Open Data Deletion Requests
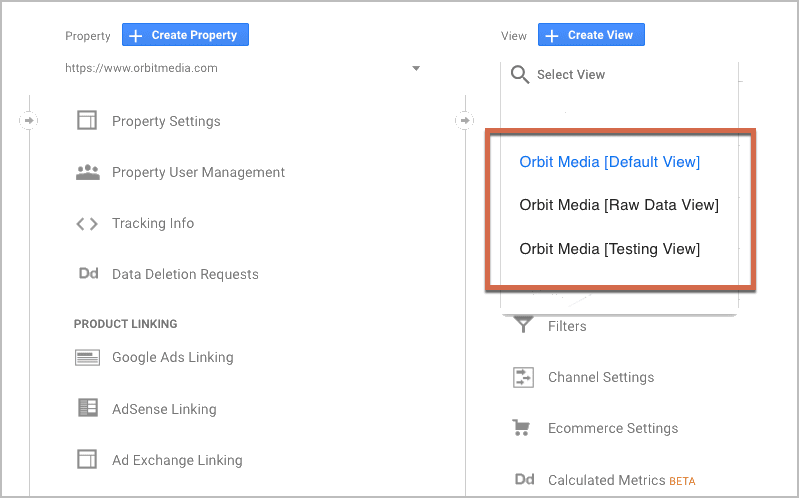 [185, 274]
